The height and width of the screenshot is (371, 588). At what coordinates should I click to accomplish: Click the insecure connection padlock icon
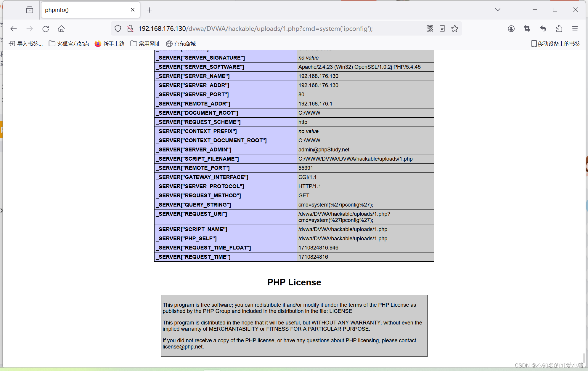click(x=130, y=28)
